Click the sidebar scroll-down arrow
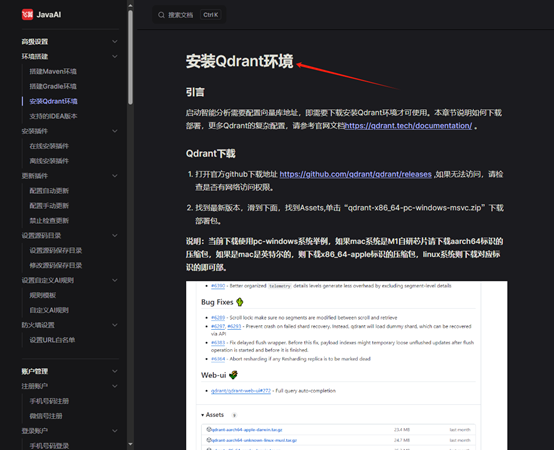This screenshot has width=554, height=450. [x=130, y=444]
